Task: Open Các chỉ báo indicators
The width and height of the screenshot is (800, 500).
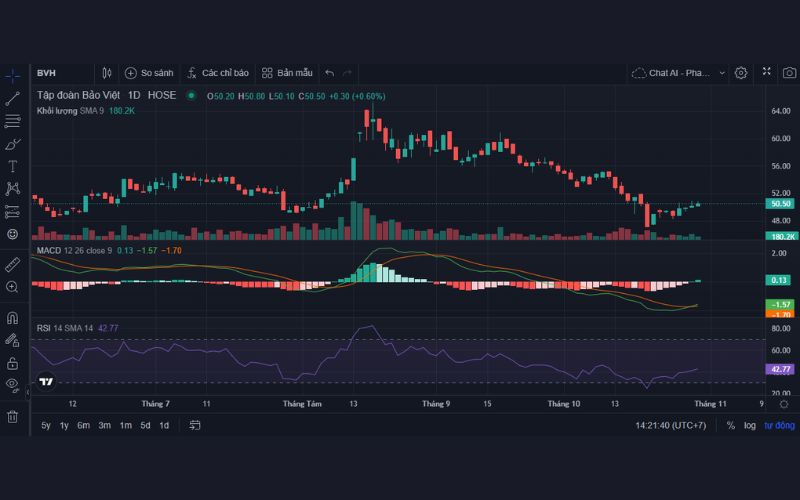Action: 217,73
